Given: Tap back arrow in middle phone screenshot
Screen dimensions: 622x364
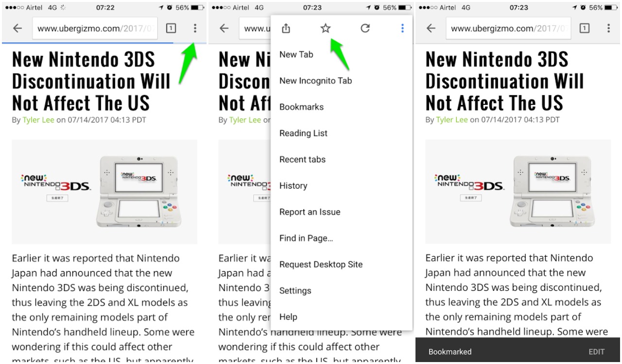Looking at the screenshot, I should 224,29.
